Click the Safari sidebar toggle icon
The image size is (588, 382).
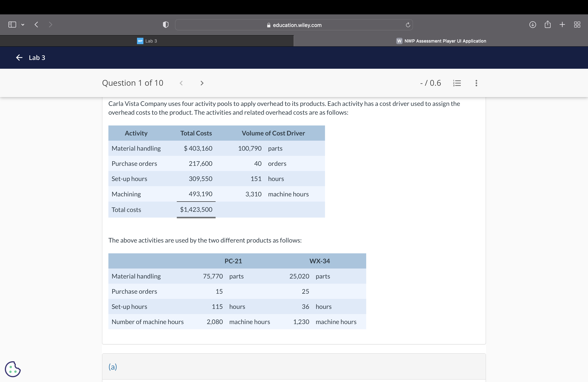point(12,25)
